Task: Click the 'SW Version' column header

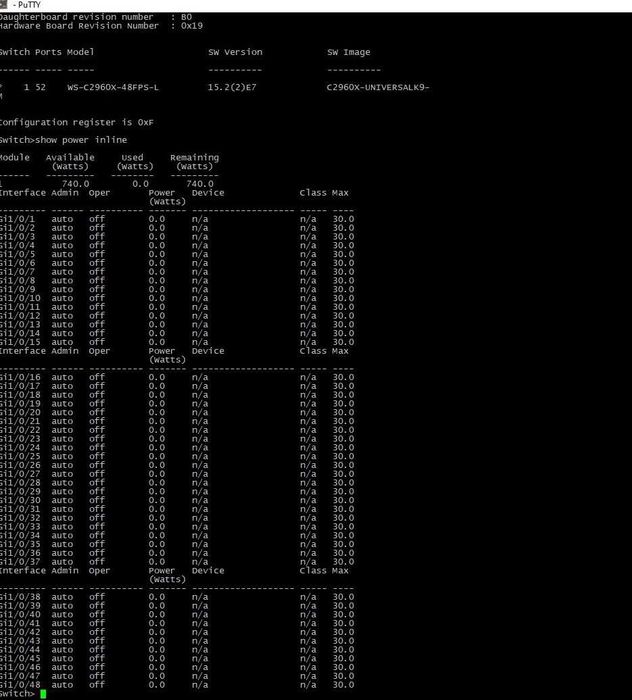Action: point(235,52)
